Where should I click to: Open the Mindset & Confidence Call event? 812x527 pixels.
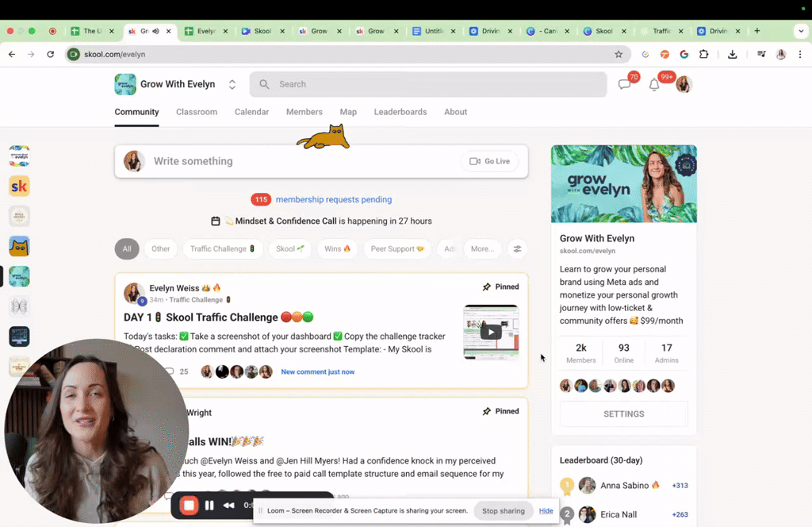click(x=285, y=221)
